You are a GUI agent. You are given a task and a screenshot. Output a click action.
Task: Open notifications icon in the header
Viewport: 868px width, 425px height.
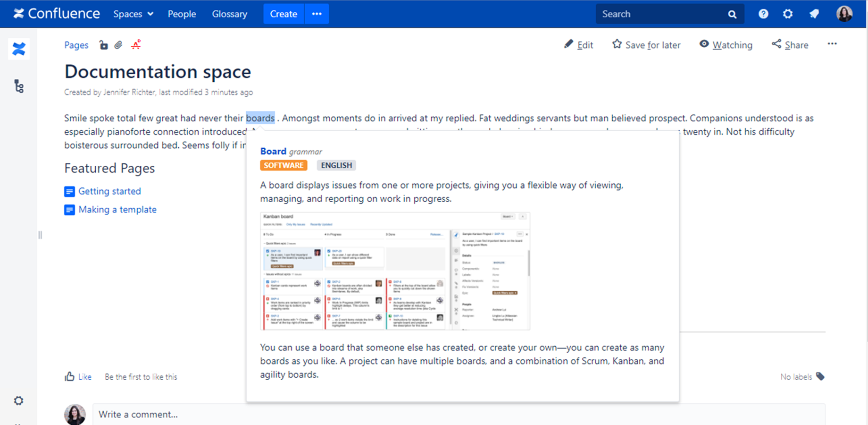(814, 14)
